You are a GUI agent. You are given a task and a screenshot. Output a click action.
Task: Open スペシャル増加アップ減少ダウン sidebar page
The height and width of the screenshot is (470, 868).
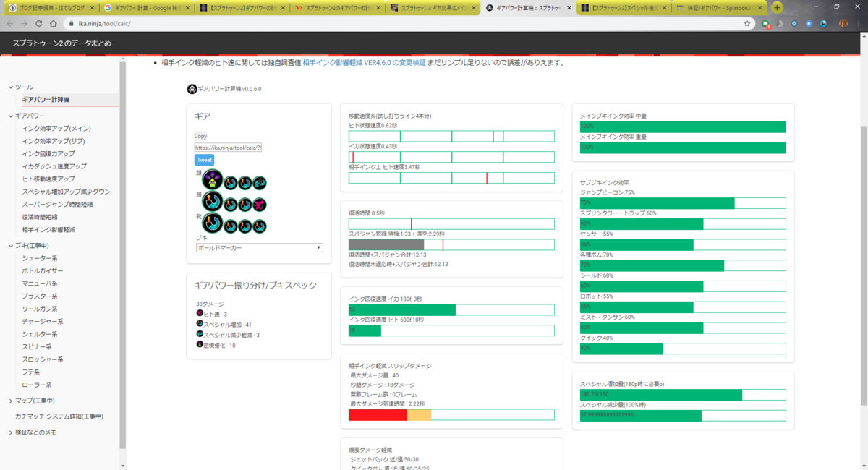pyautogui.click(x=66, y=192)
